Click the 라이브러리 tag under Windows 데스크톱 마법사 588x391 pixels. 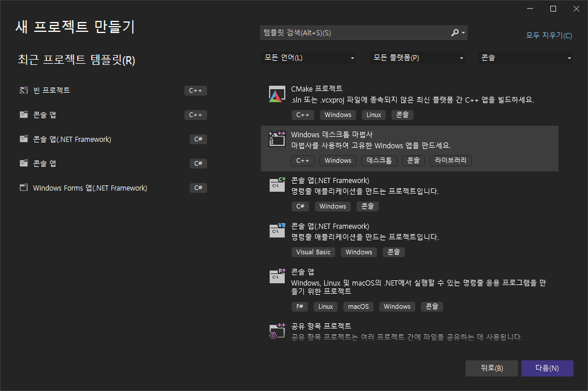451,160
